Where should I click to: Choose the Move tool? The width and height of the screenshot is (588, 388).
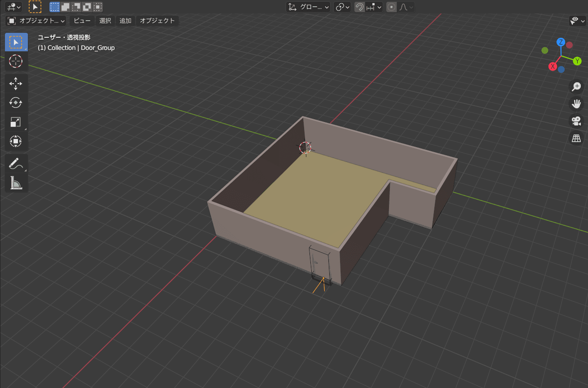point(16,84)
